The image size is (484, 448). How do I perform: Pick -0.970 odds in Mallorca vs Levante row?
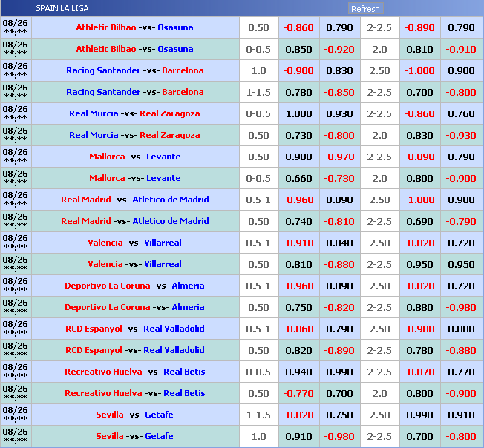point(339,157)
